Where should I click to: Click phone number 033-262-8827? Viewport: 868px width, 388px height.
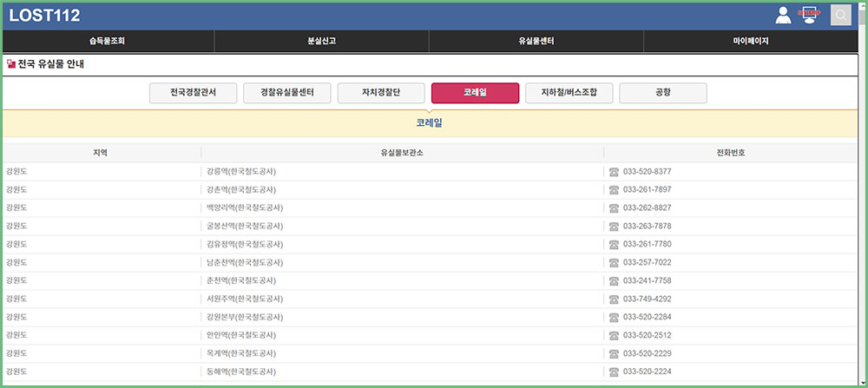tap(648, 207)
